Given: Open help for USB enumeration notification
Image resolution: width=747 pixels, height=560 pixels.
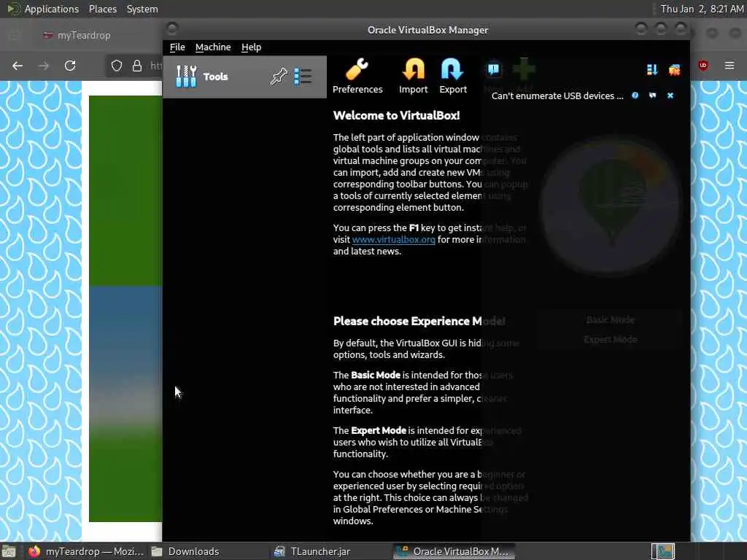Looking at the screenshot, I should click(635, 96).
